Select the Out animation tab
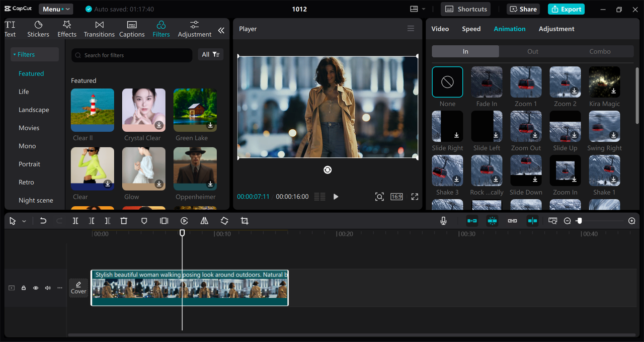644x342 pixels. (533, 51)
